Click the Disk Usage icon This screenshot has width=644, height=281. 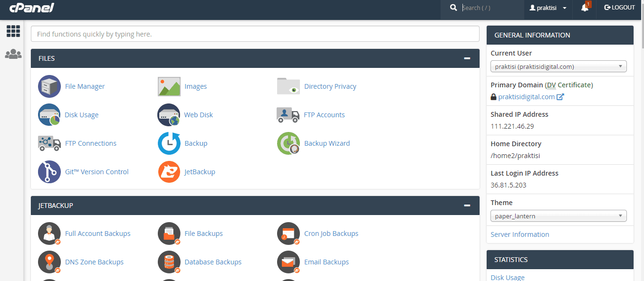tap(49, 115)
